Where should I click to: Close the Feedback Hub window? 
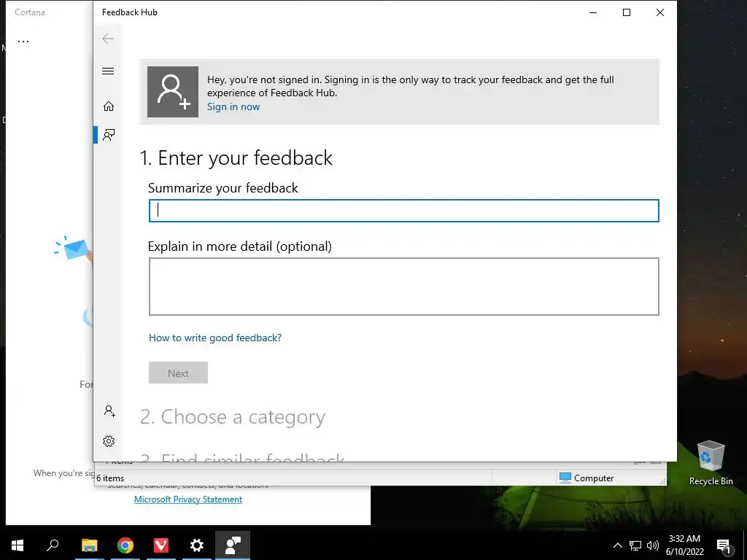(x=659, y=12)
